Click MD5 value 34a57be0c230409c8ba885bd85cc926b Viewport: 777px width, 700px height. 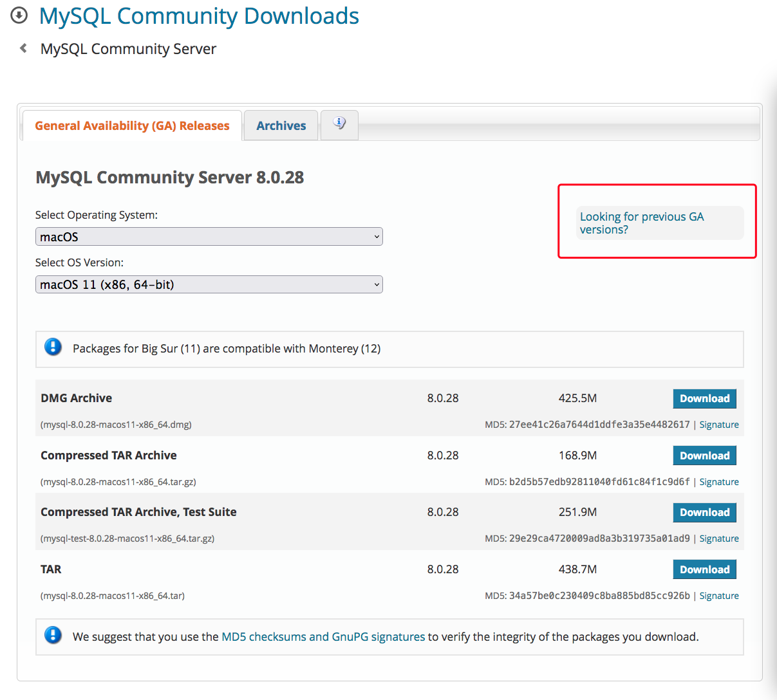(x=599, y=596)
